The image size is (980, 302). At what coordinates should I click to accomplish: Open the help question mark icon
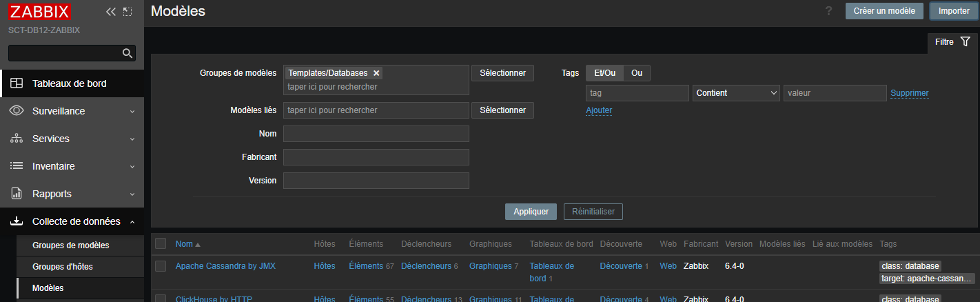point(828,11)
